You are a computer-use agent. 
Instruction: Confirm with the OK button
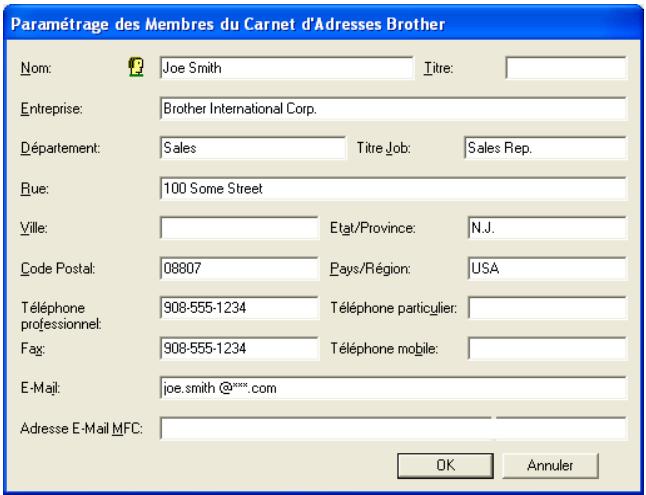coord(445,466)
